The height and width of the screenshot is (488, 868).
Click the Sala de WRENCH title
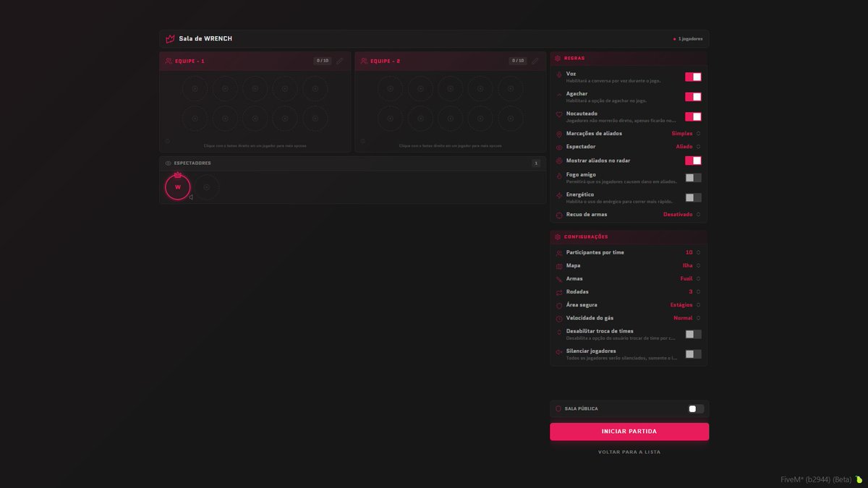(205, 38)
